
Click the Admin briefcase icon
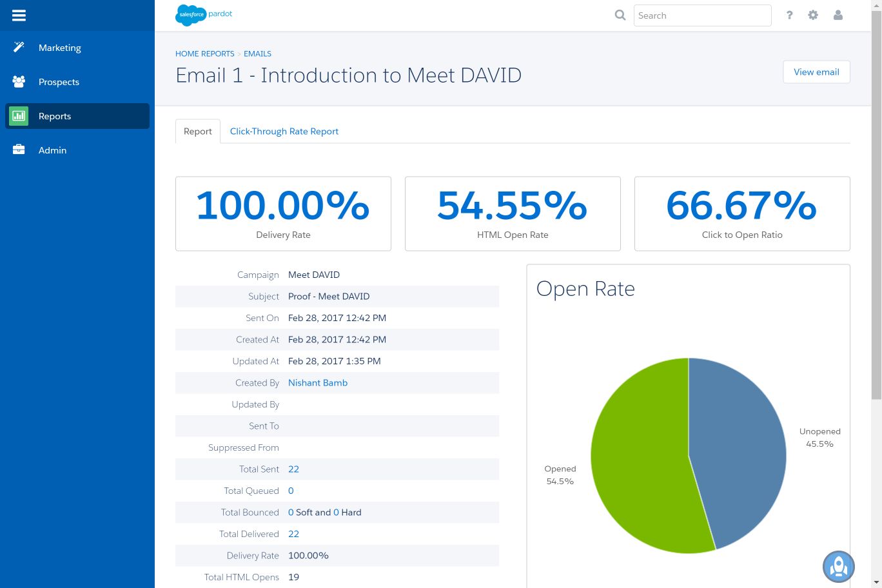tap(19, 150)
